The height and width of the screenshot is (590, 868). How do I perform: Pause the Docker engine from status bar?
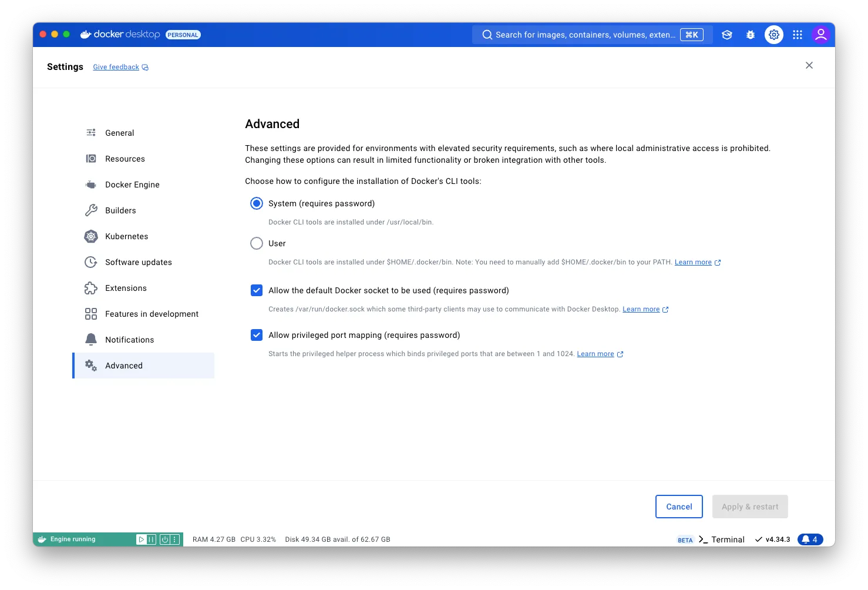(151, 539)
